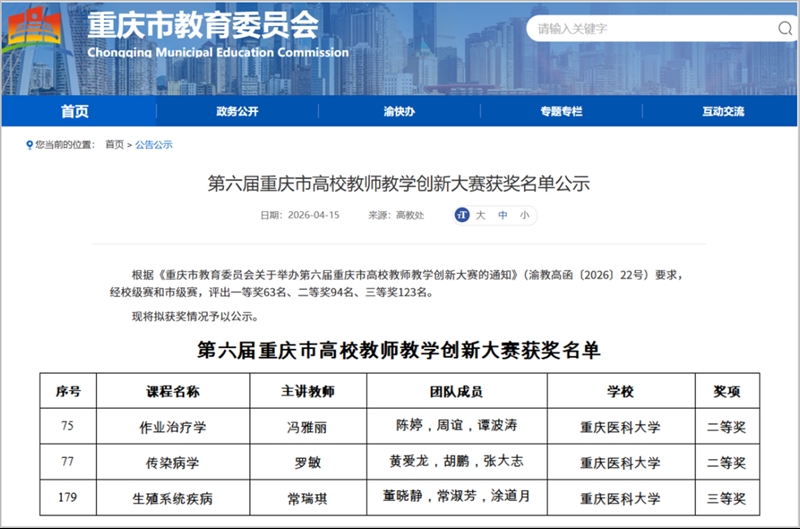
Task: Open the 互动交流 navigation menu
Action: [722, 111]
